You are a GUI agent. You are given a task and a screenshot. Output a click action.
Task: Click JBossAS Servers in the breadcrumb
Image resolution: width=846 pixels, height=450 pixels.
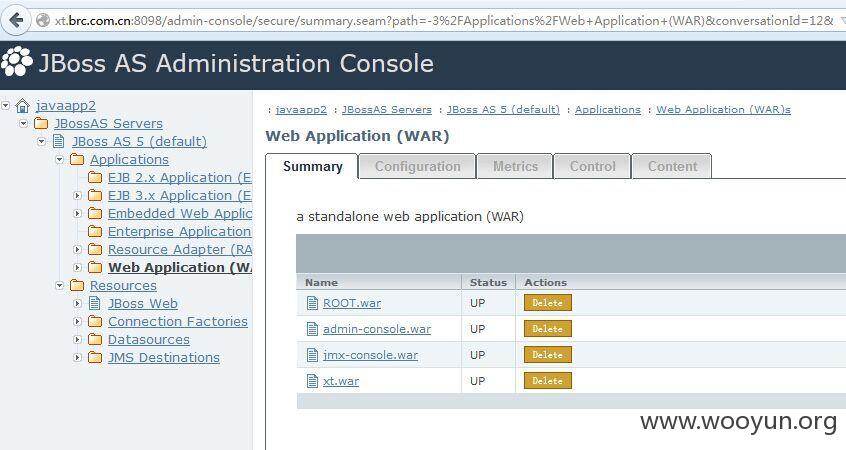tap(387, 110)
